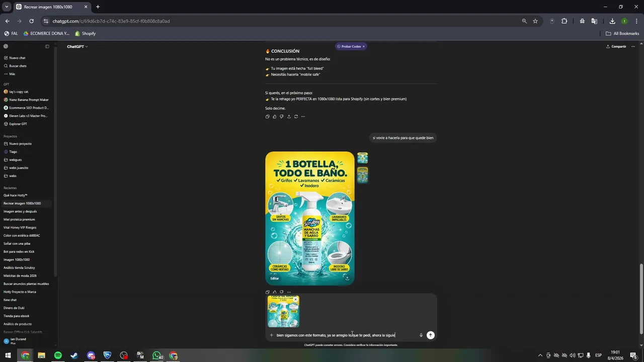Open the browser tab search dropdown

pos(7,7)
